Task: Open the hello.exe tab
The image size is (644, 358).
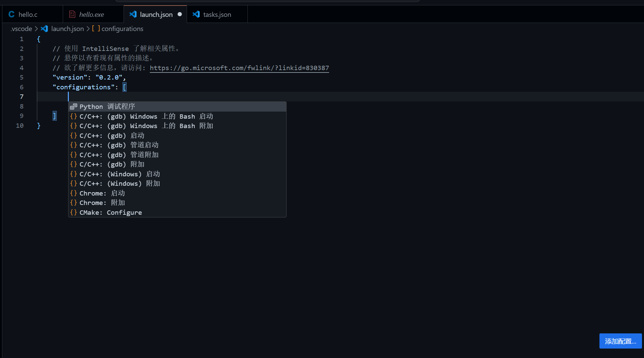Action: pyautogui.click(x=91, y=14)
